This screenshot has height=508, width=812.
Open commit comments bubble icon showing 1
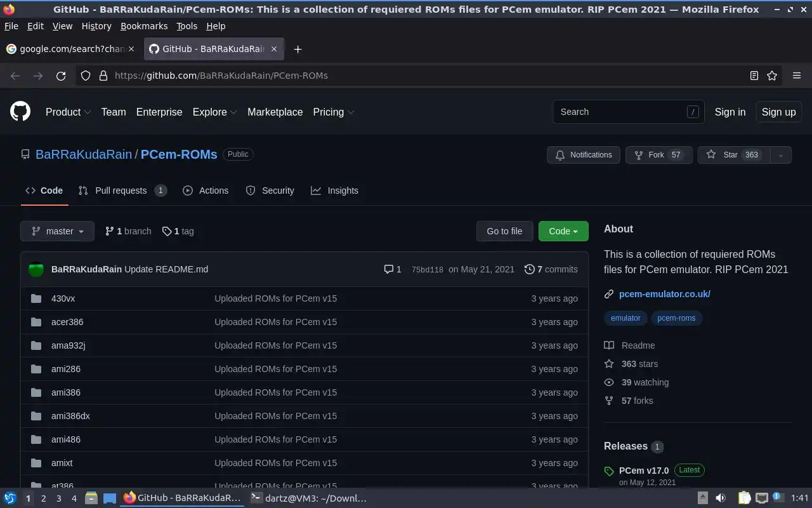(x=393, y=269)
